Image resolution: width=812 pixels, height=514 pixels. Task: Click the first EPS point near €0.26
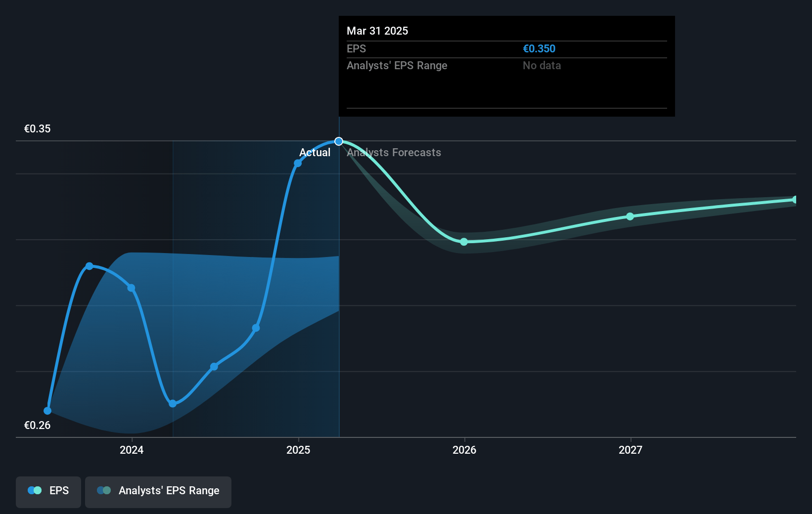[47, 411]
